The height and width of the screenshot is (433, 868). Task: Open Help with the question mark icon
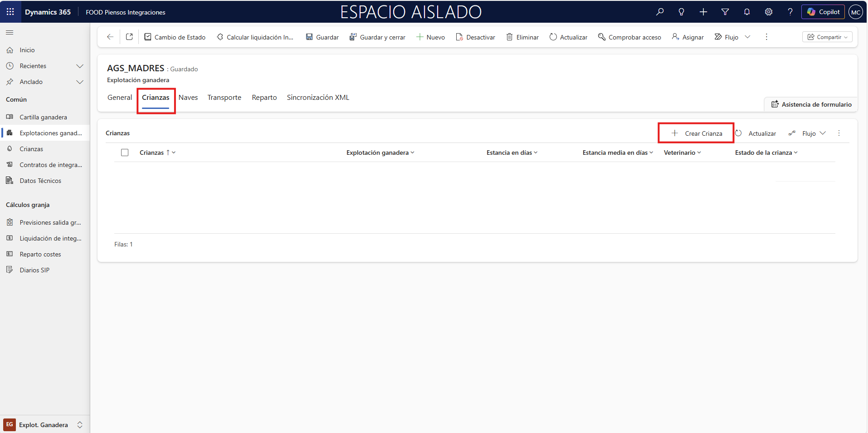(x=790, y=12)
